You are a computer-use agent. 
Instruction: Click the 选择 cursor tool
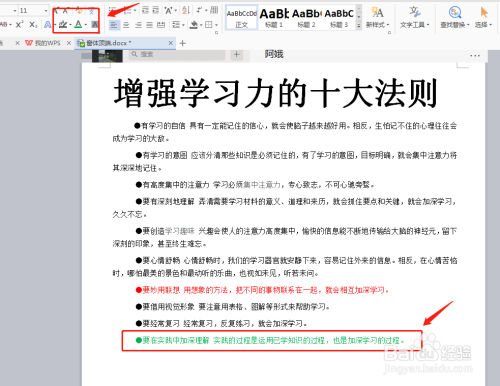pos(483,17)
